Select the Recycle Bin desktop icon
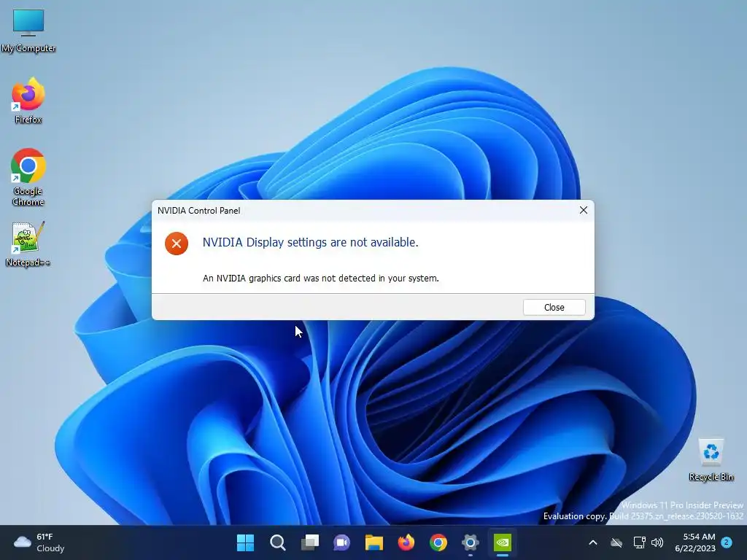747x560 pixels. [x=711, y=459]
